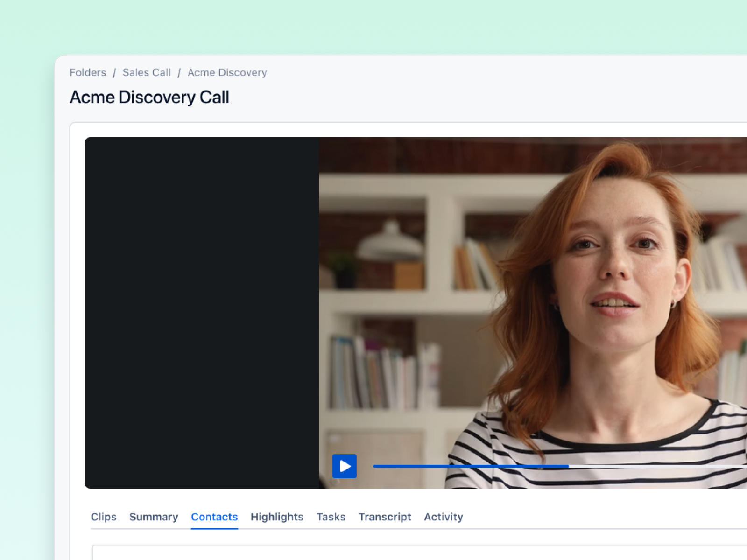Navigate to Folders in the breadcrumb
Screen dimensions: 747x560
tap(88, 73)
